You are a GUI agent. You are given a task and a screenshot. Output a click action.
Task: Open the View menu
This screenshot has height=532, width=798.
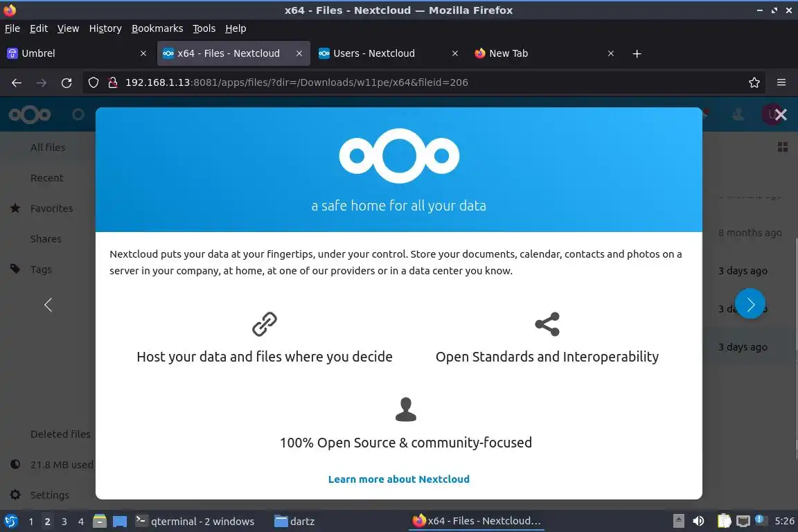[68, 28]
